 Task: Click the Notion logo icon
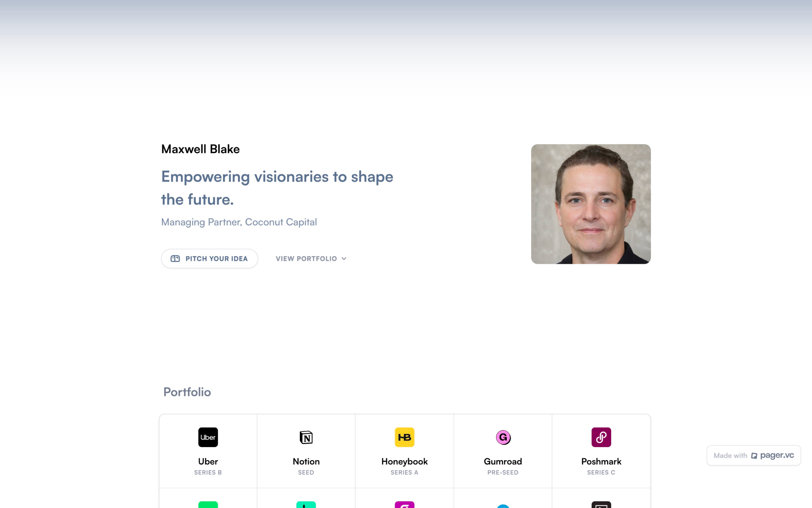pos(306,437)
